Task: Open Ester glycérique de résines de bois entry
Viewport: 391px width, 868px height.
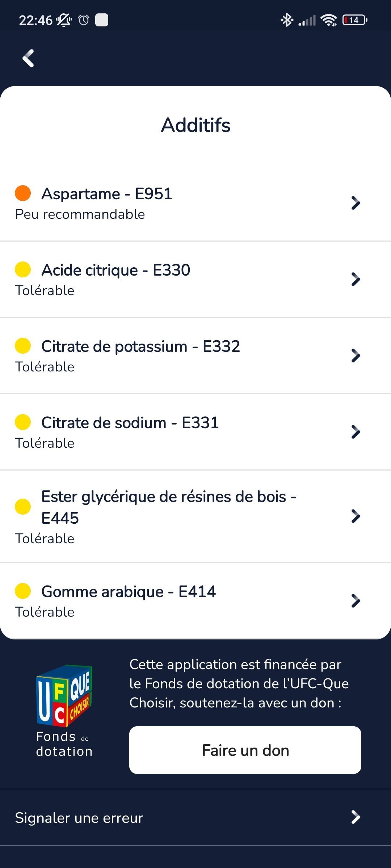Action: click(x=168, y=507)
